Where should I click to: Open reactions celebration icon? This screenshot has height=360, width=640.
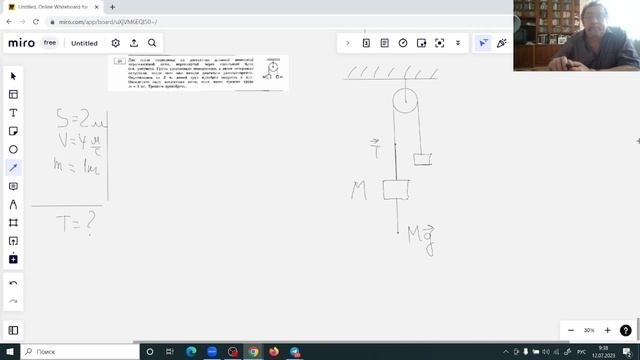tap(502, 43)
